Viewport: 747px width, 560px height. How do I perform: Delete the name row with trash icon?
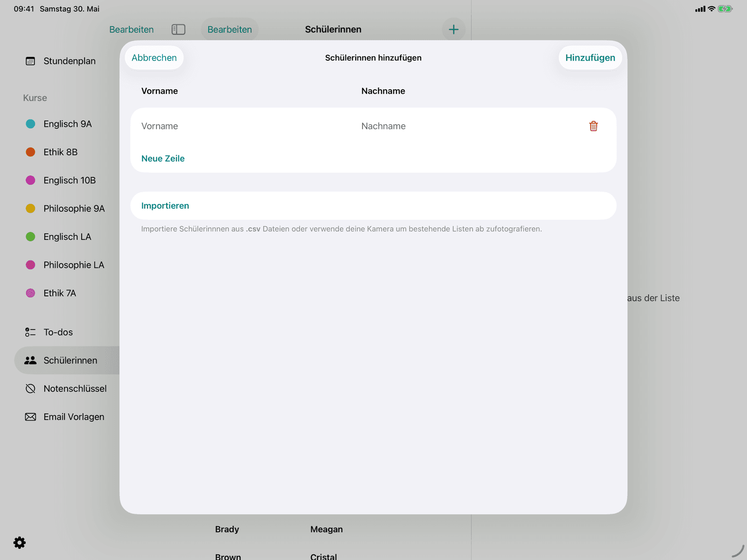pos(593,126)
